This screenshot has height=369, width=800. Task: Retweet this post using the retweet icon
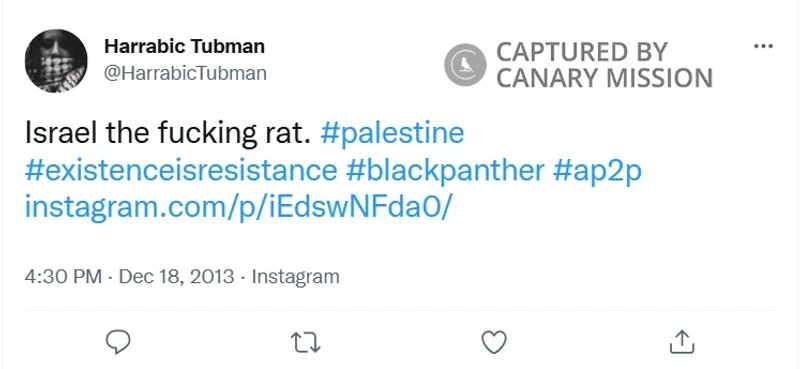point(305,342)
